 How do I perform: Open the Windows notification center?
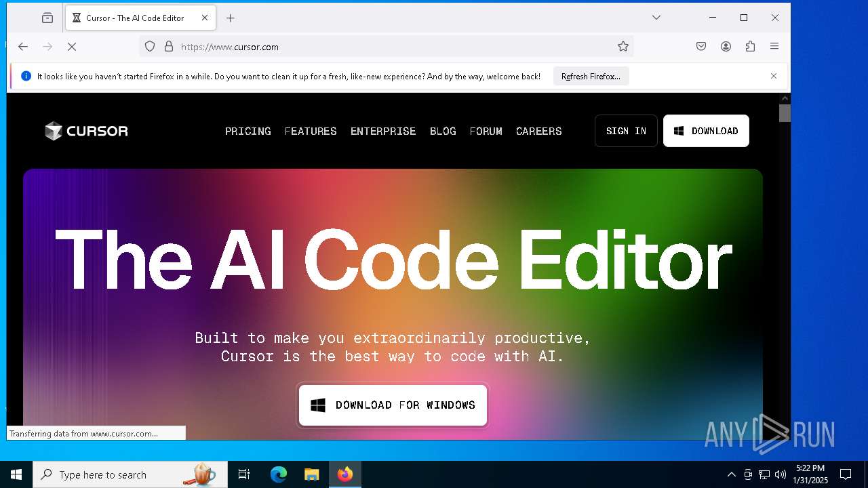846,474
